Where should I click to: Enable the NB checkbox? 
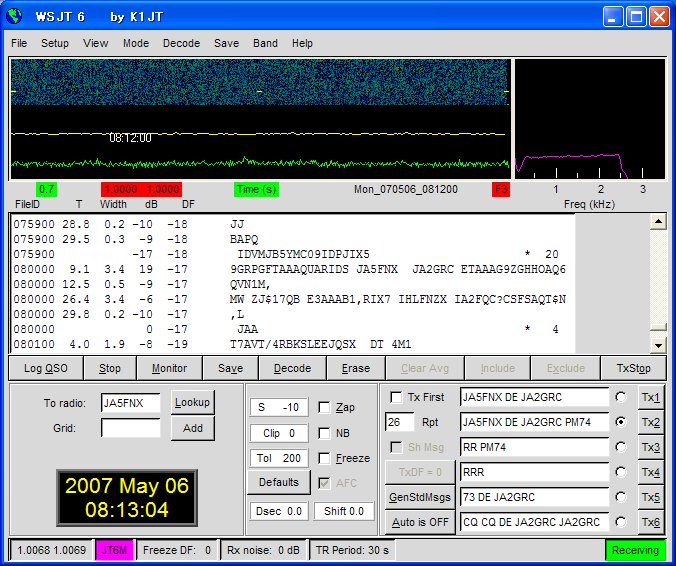(x=324, y=433)
